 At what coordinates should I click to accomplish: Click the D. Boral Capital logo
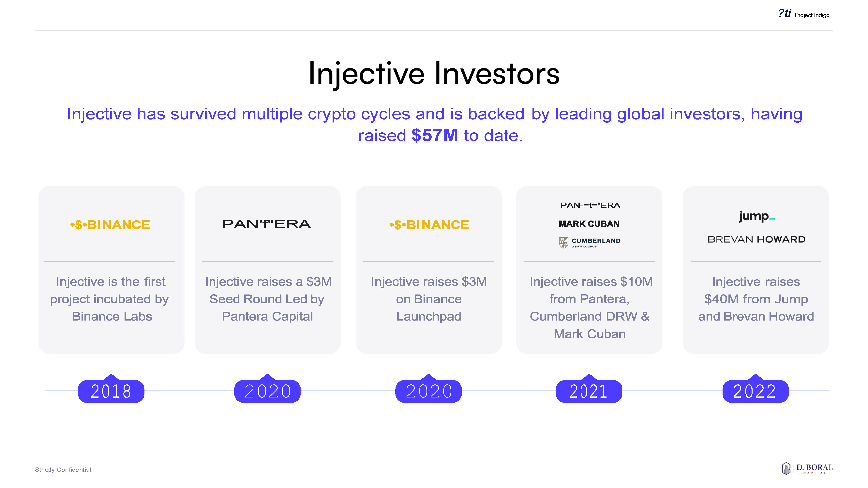[807, 468]
